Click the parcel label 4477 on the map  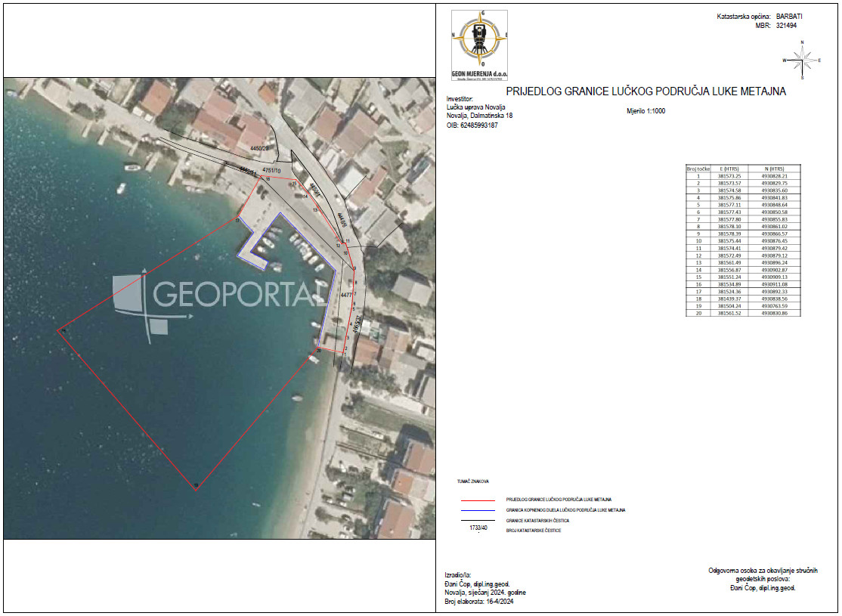pos(346,295)
